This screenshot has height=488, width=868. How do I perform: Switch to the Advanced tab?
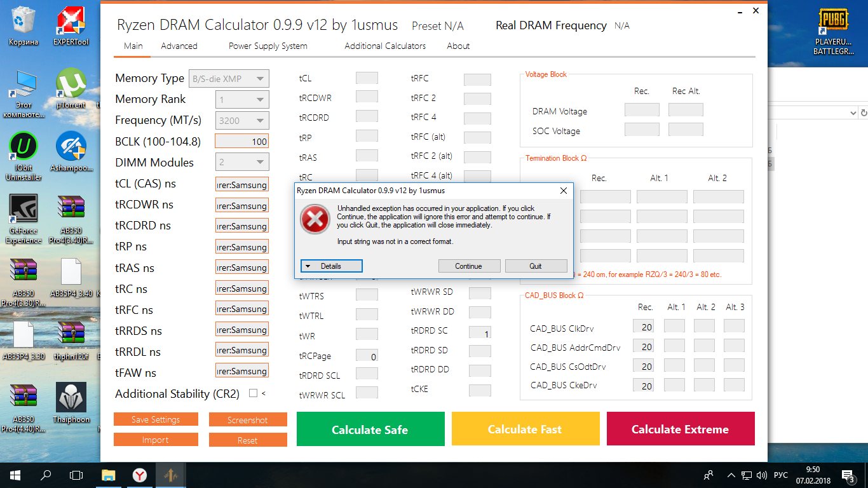(179, 46)
